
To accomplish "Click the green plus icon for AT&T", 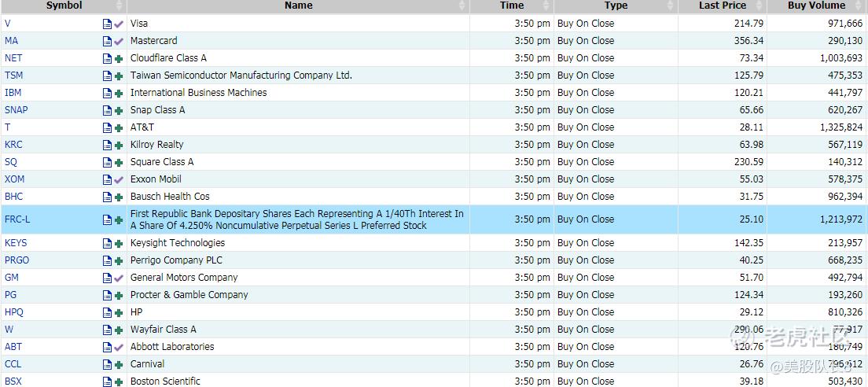I will [x=119, y=128].
